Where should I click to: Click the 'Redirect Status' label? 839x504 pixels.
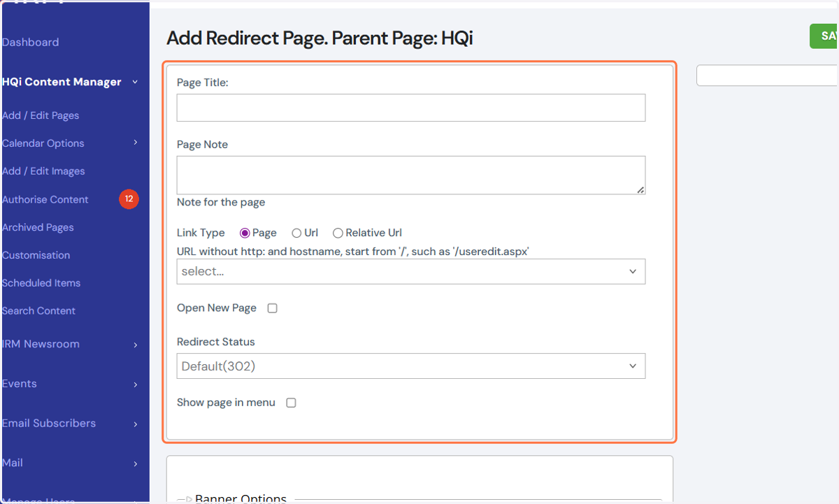(x=216, y=342)
